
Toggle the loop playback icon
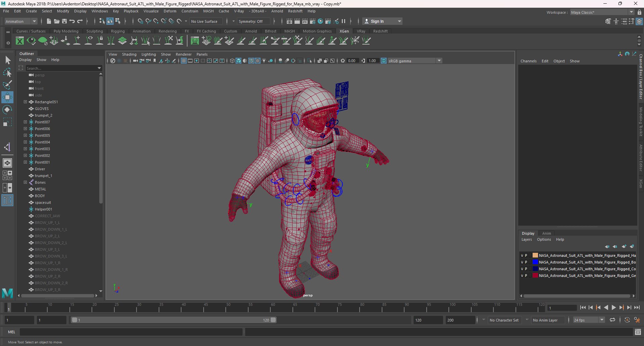click(x=612, y=320)
